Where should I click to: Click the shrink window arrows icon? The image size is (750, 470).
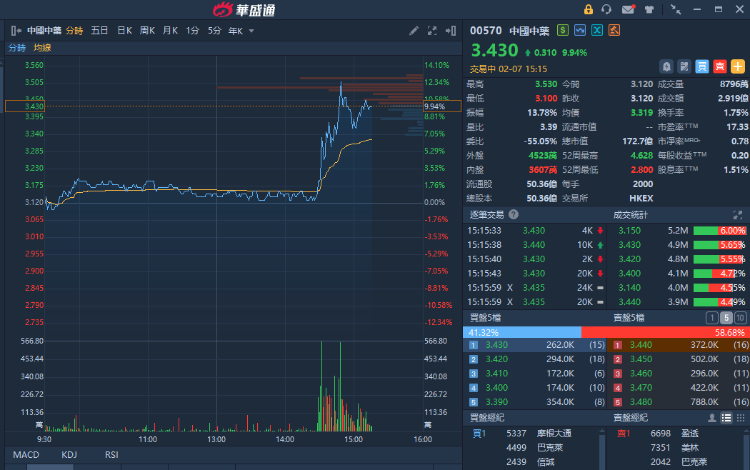(676, 9)
